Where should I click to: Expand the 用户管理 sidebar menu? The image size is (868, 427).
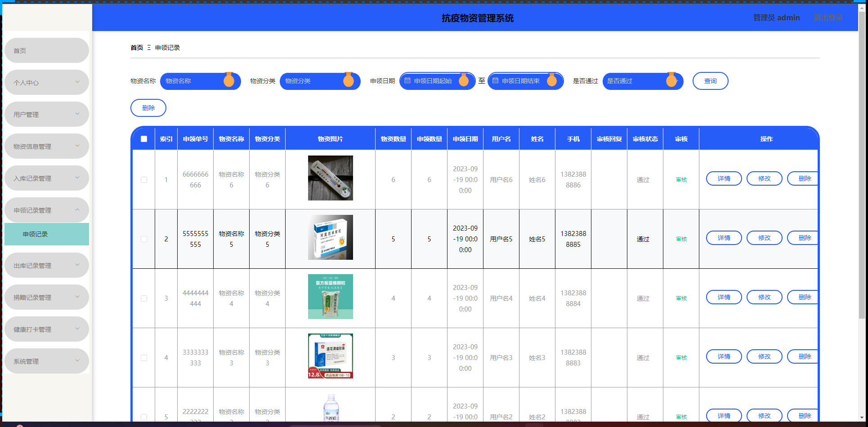47,114
